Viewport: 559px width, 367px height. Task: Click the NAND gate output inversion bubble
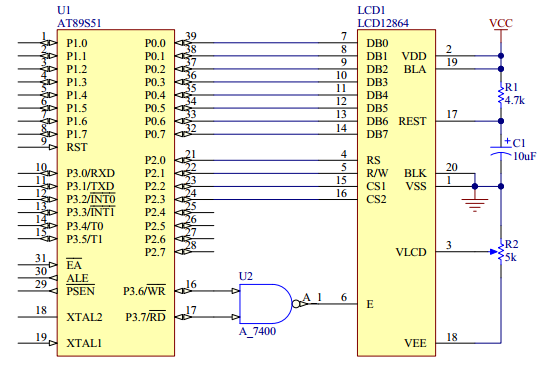[296, 304]
